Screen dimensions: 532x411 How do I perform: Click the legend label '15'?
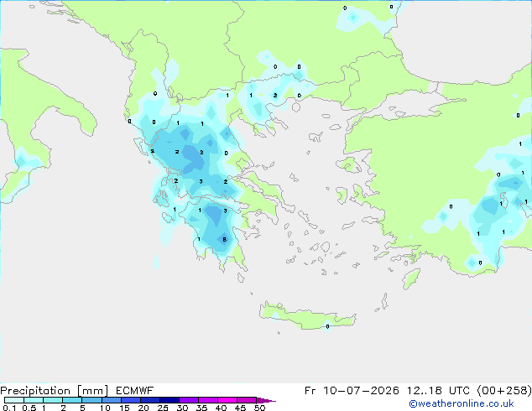124,408
